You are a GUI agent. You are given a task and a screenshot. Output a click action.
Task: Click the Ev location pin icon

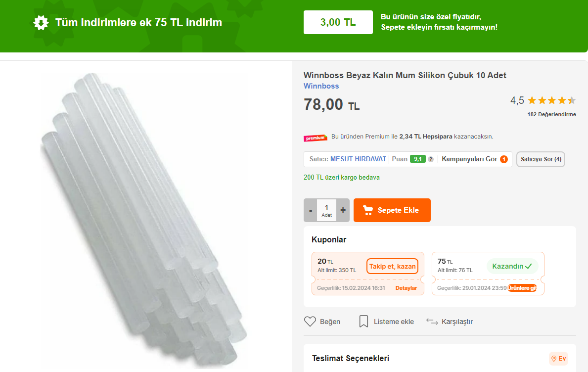coord(553,359)
